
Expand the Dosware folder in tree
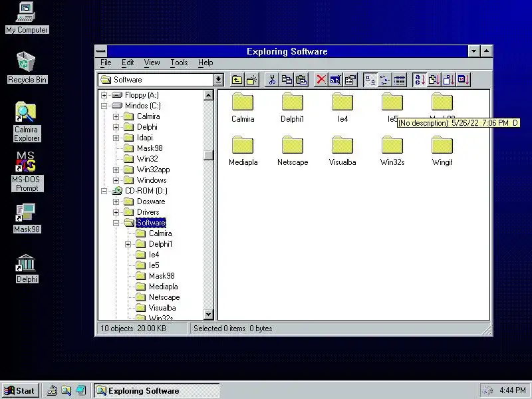point(116,201)
